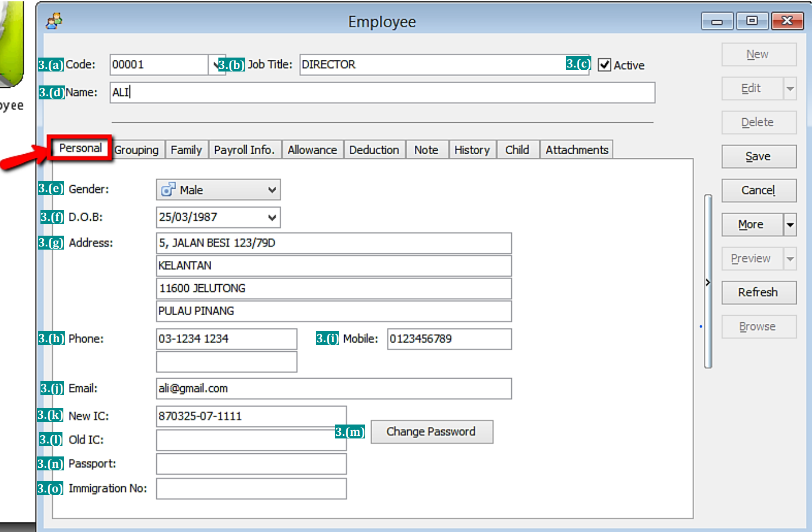Click the address line KELANTAN

(334, 266)
